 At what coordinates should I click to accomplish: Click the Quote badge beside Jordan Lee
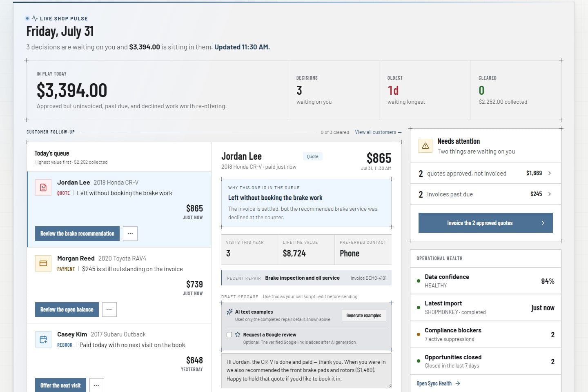(312, 156)
